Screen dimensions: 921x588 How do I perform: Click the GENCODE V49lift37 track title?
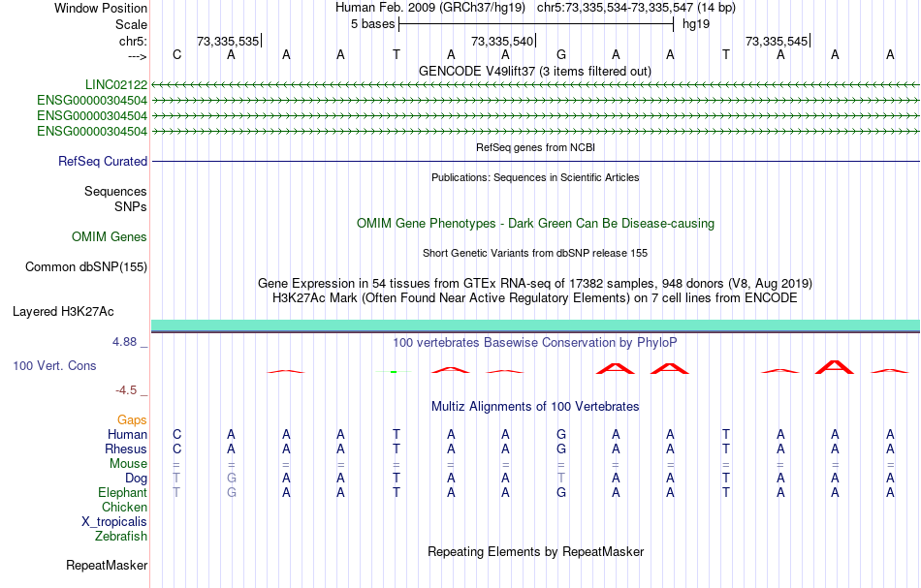coord(535,72)
